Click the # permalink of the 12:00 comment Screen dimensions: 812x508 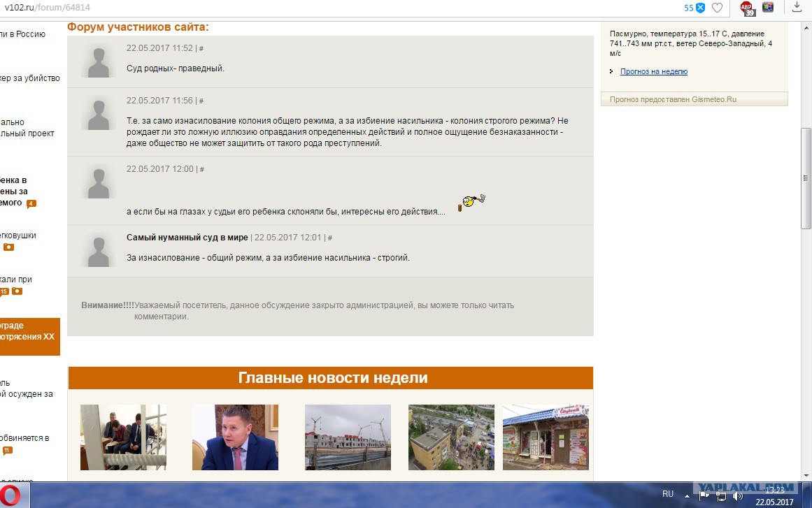[x=202, y=169]
